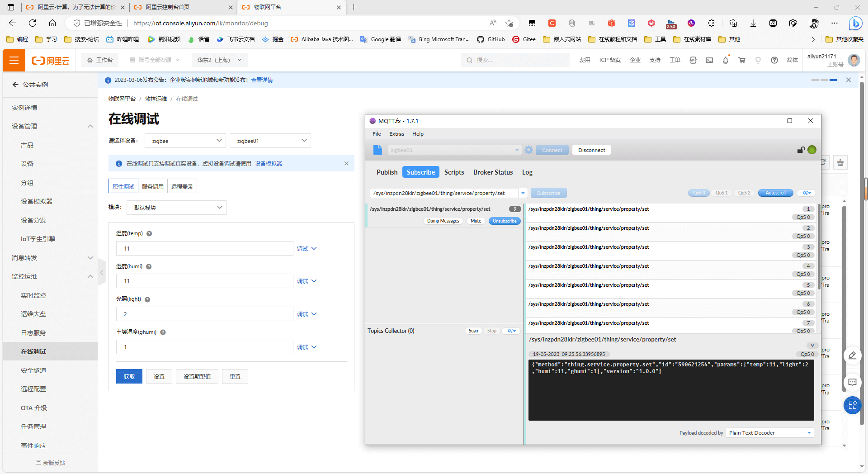Screen dimensions: 868x474
Task: Mute the subscribed topic
Action: (x=476, y=221)
